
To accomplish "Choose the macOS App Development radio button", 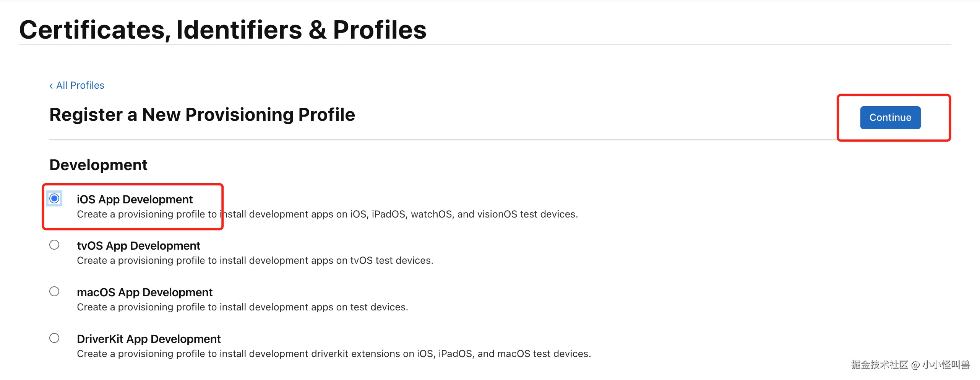I will (x=54, y=291).
